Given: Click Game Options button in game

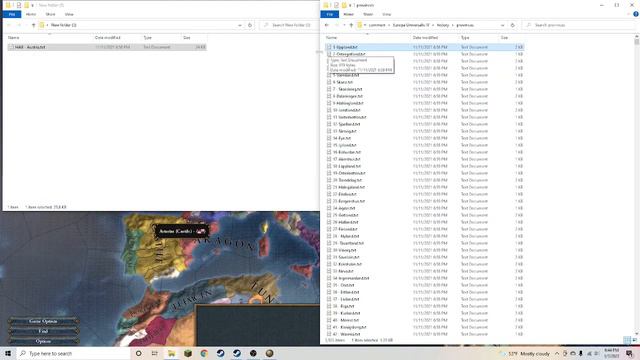Looking at the screenshot, I should tap(43, 321).
